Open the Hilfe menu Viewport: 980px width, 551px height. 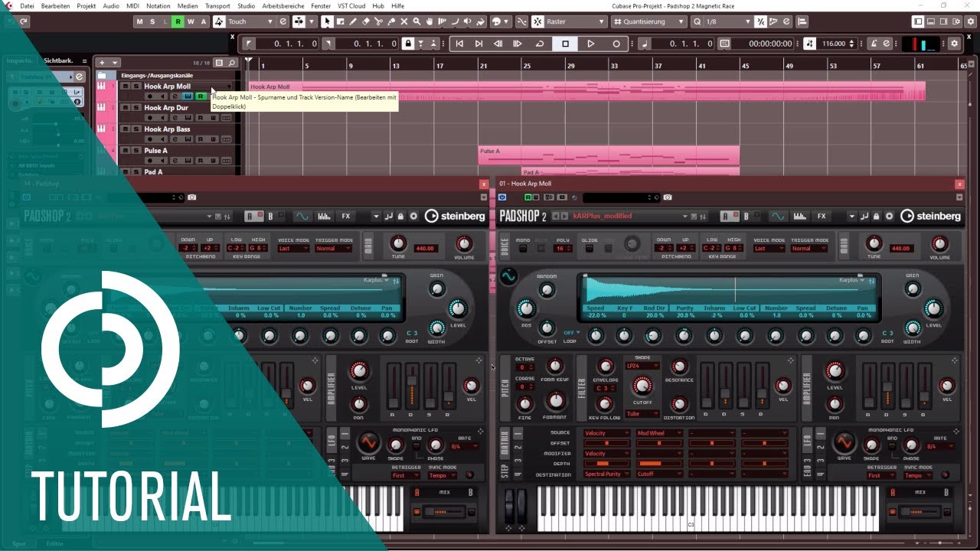click(x=398, y=5)
